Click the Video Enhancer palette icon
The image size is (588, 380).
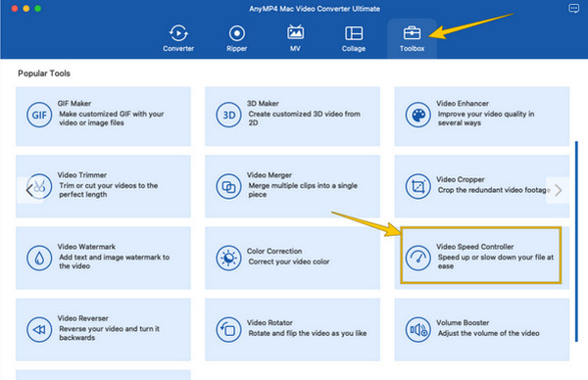[x=417, y=115]
